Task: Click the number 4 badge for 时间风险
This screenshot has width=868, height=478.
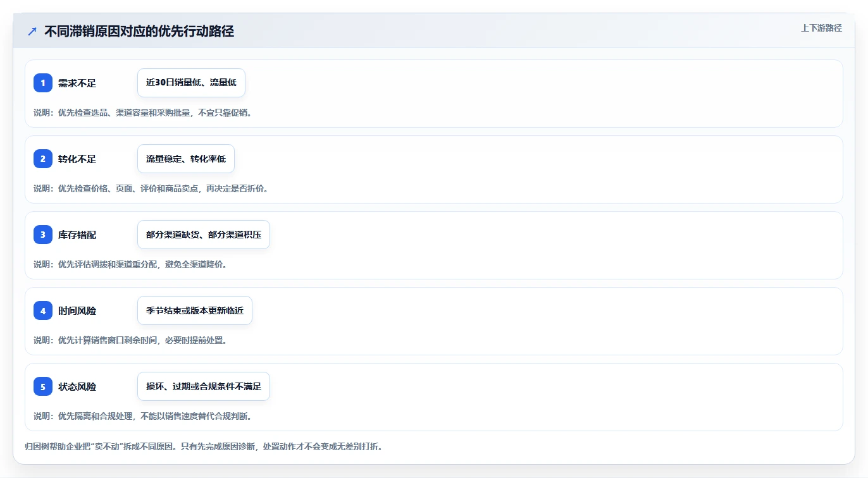Action: [x=43, y=310]
